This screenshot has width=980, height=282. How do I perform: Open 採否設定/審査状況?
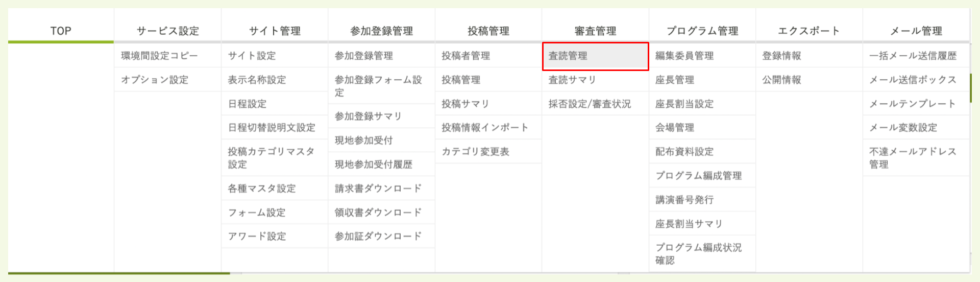[590, 104]
